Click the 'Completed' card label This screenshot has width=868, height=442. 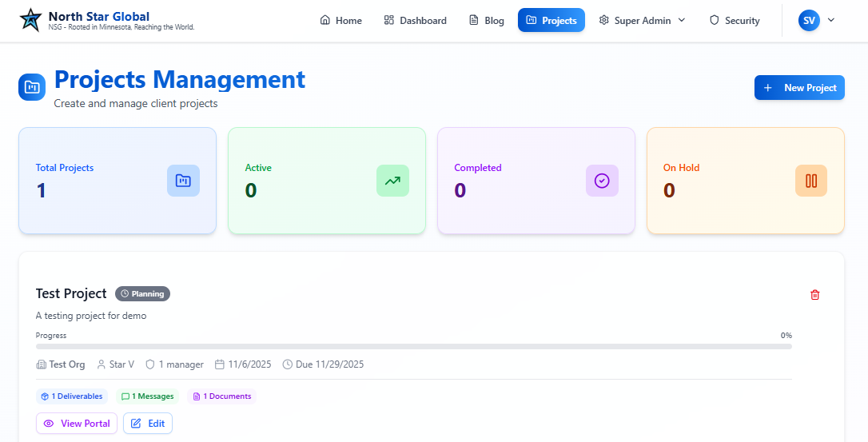[x=478, y=167]
